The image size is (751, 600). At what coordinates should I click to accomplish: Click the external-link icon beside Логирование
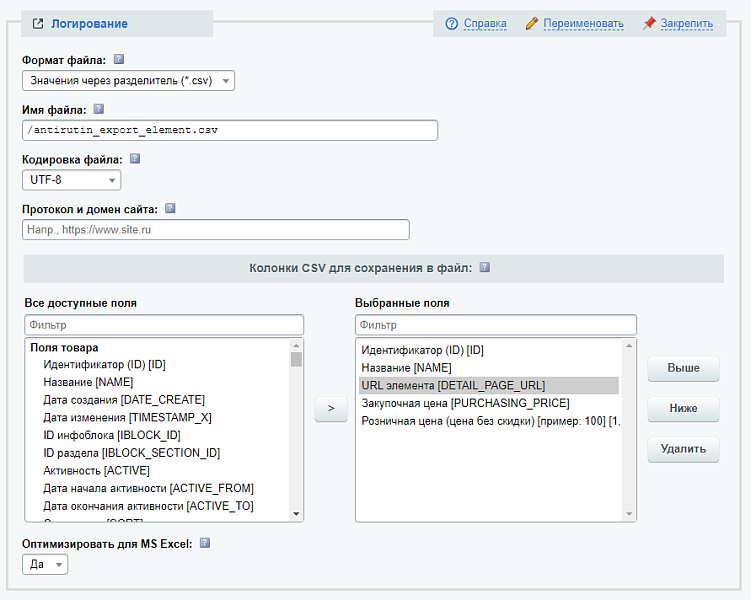(x=38, y=23)
